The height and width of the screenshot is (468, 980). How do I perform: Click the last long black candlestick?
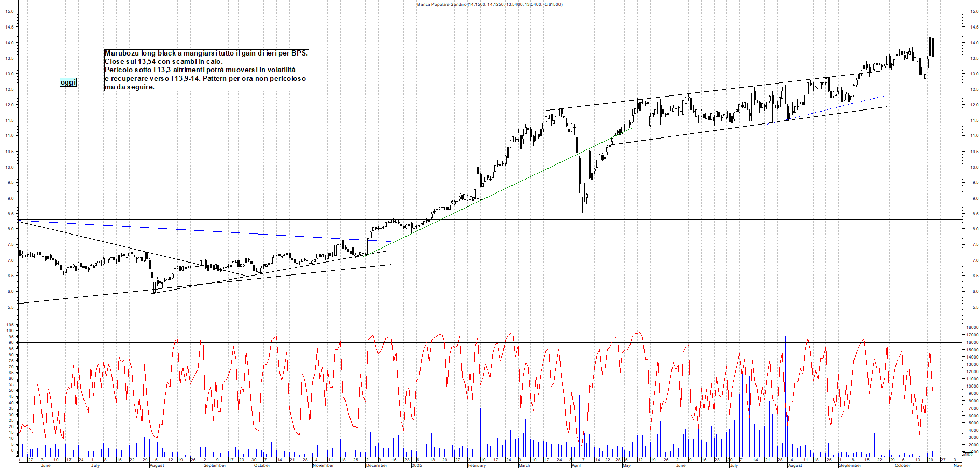[x=932, y=47]
